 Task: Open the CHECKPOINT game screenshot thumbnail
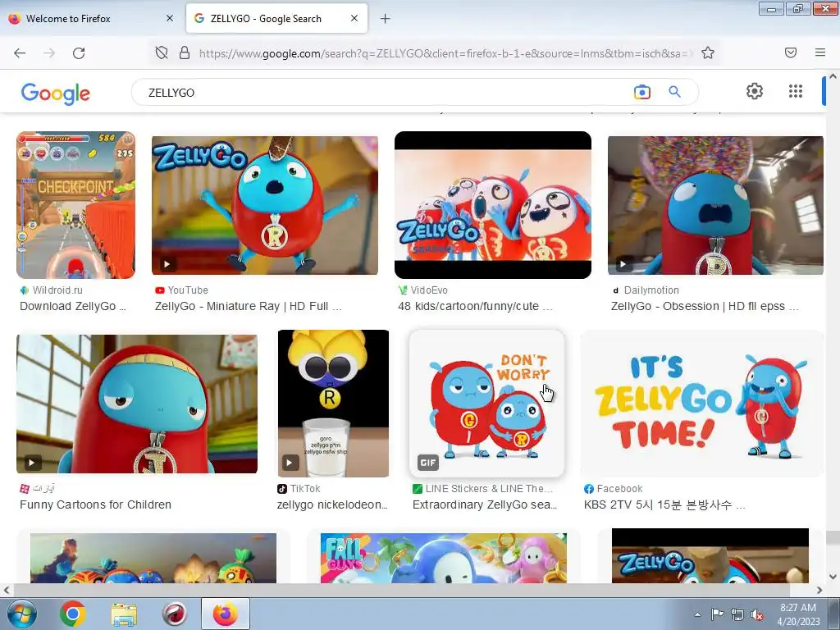[75, 205]
